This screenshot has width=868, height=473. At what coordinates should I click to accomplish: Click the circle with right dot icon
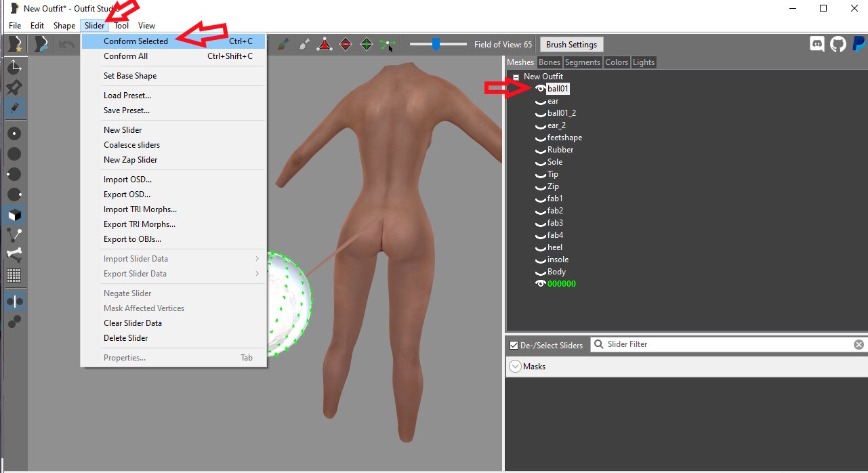click(x=14, y=194)
